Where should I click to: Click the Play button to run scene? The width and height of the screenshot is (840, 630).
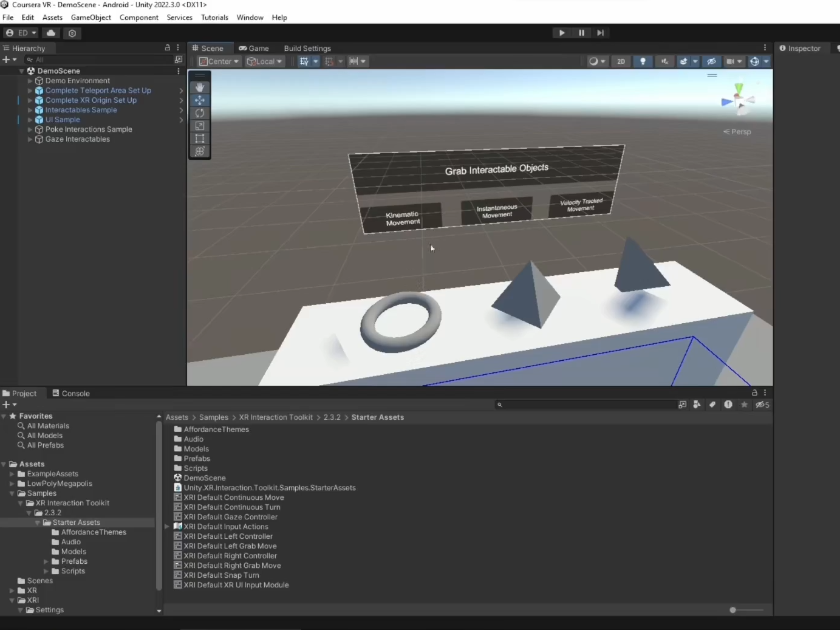click(x=562, y=33)
